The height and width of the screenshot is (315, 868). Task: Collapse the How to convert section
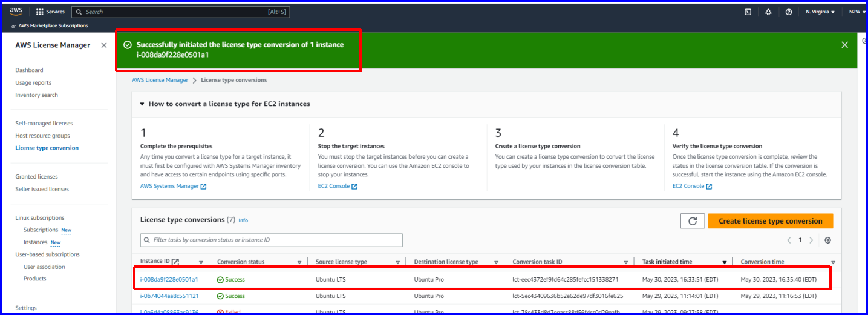click(142, 104)
